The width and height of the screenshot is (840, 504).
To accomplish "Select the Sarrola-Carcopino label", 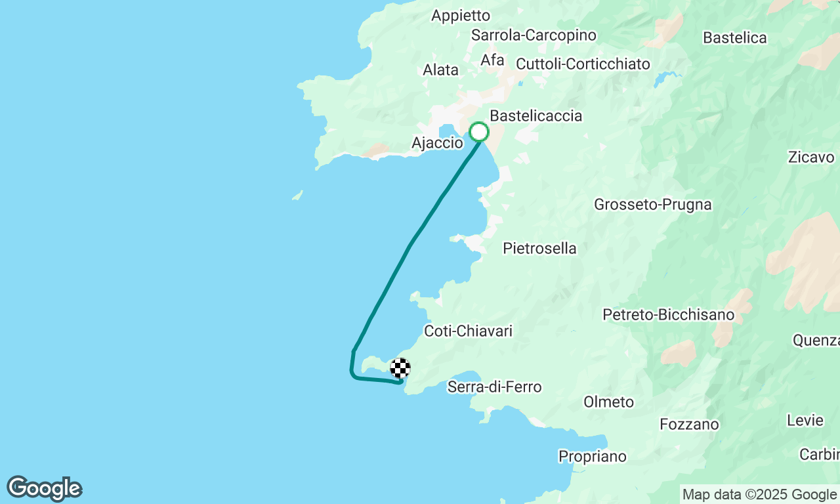I will (x=534, y=35).
